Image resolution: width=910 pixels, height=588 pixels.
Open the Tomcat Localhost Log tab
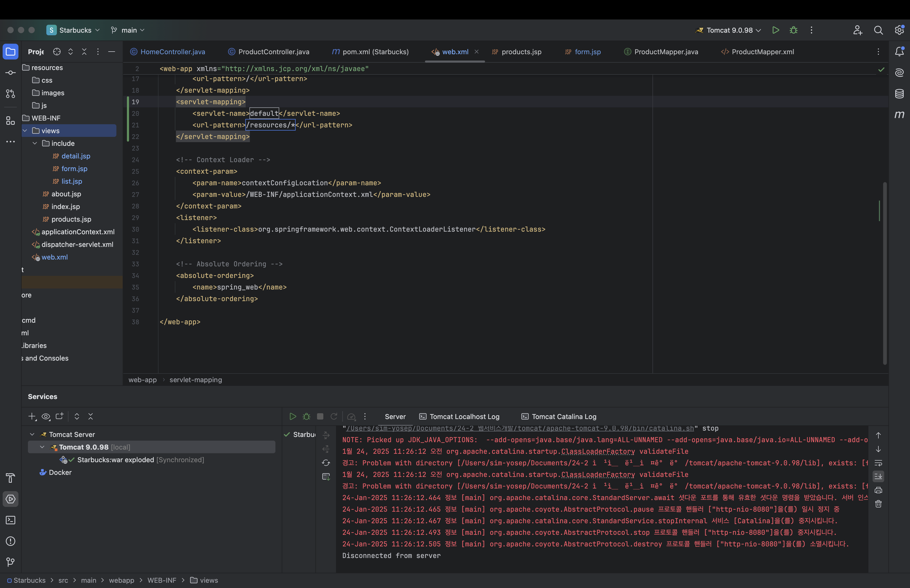click(x=459, y=417)
